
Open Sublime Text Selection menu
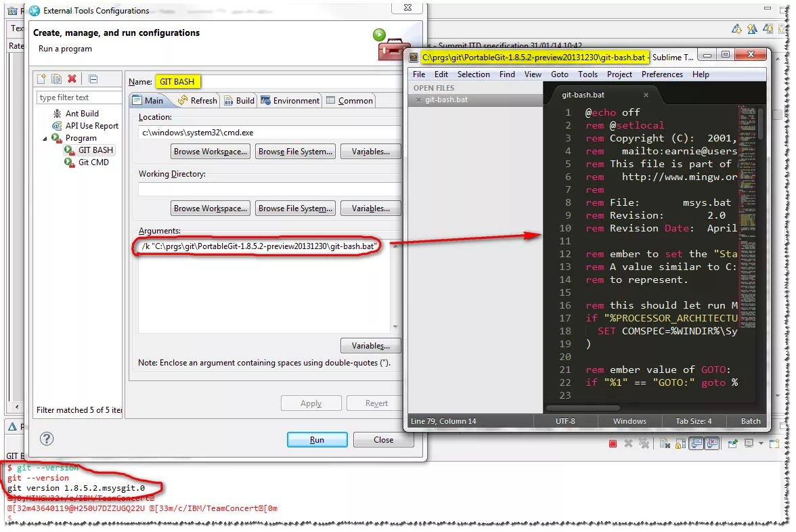click(473, 74)
